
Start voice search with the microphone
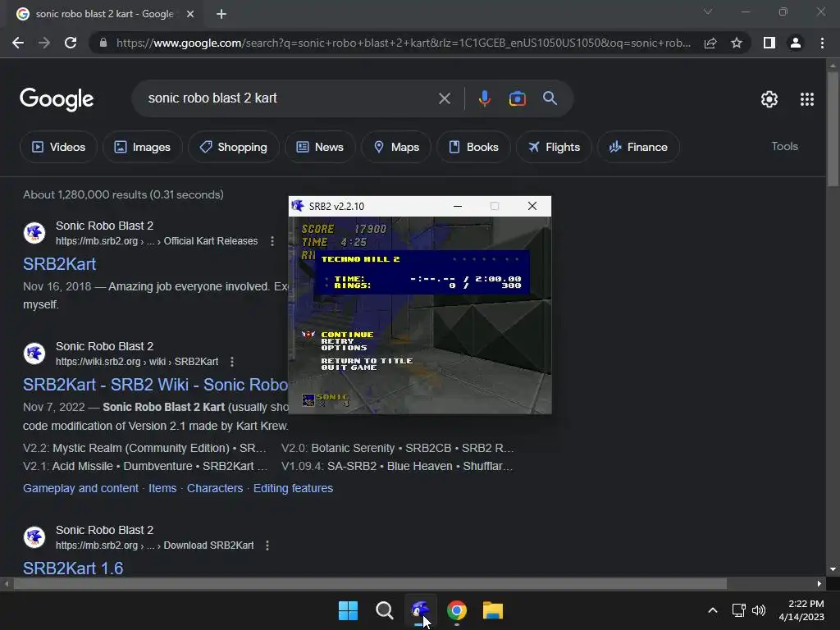484,98
